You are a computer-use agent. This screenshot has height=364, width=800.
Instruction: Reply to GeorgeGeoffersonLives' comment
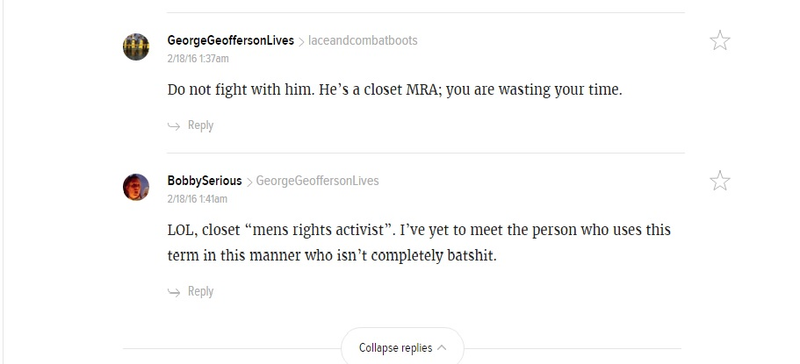(x=201, y=126)
